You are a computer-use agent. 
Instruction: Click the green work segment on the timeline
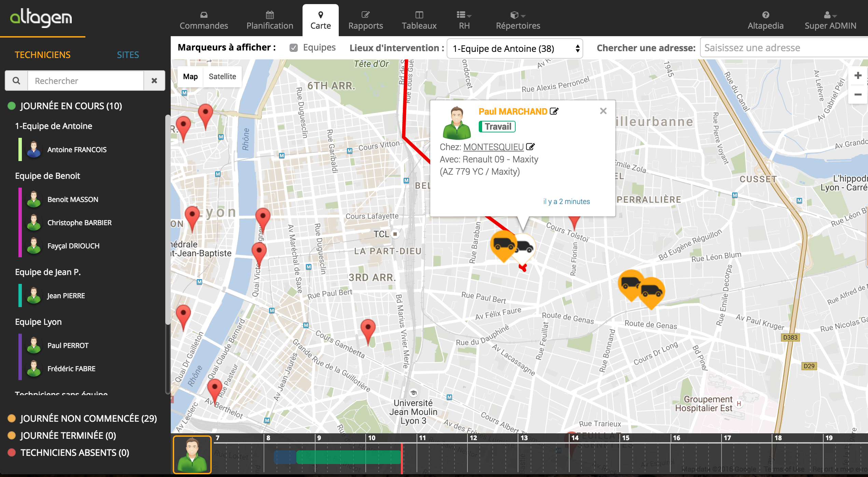pyautogui.click(x=348, y=457)
